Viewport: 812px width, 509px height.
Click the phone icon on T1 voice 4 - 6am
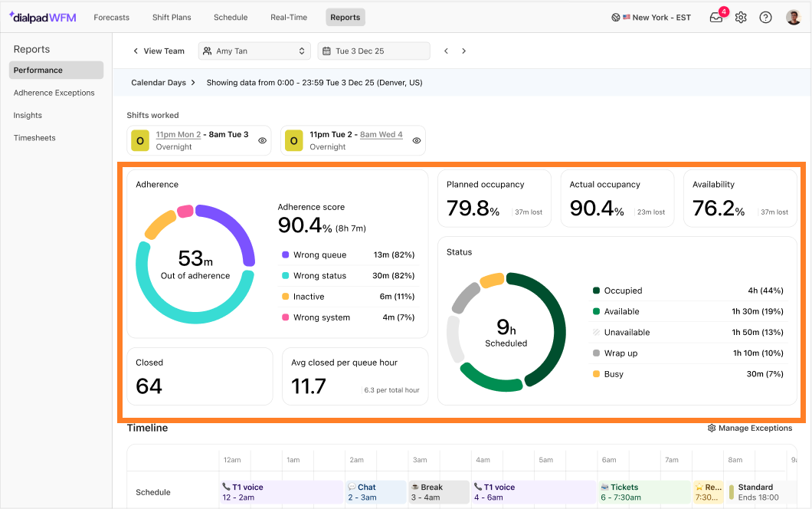tap(478, 487)
